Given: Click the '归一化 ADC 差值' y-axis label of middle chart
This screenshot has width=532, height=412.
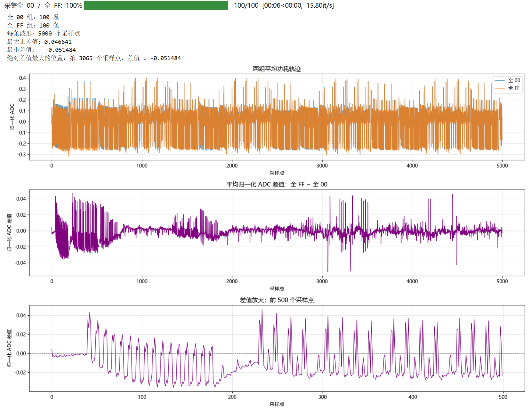Looking at the screenshot, I should (9, 232).
